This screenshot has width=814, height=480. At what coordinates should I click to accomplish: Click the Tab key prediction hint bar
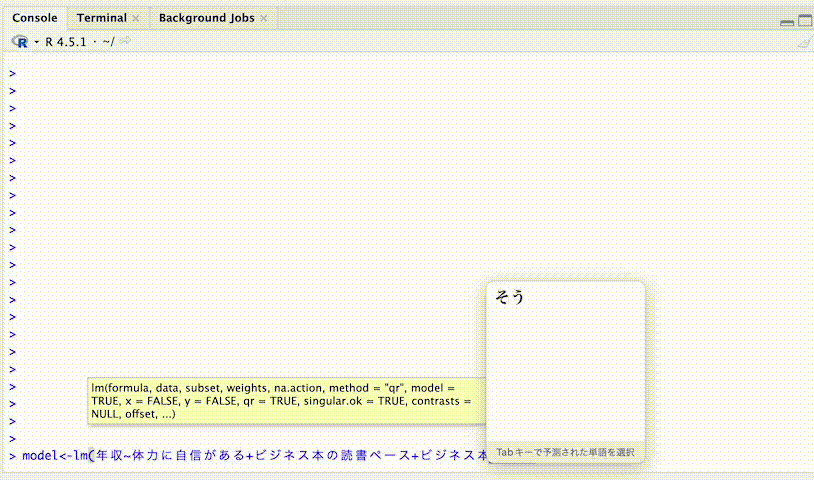pyautogui.click(x=565, y=453)
